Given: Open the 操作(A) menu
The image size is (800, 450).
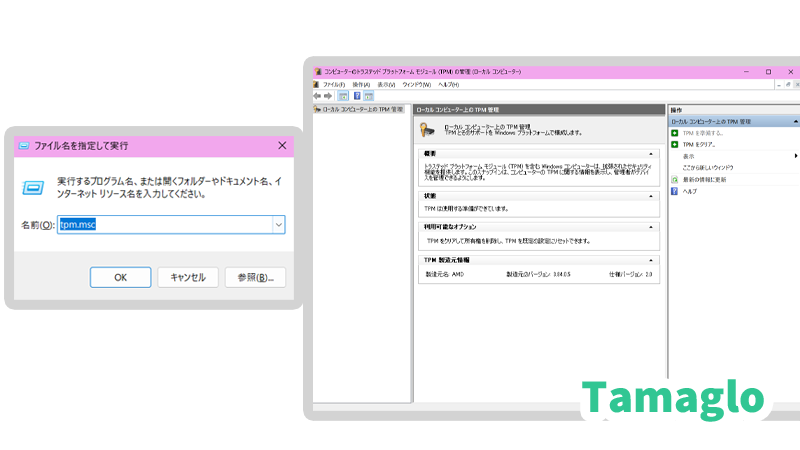Looking at the screenshot, I should pyautogui.click(x=361, y=85).
